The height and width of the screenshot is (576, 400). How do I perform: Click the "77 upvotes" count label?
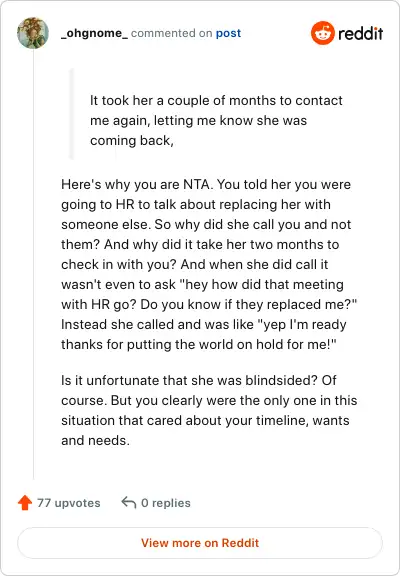coord(68,503)
